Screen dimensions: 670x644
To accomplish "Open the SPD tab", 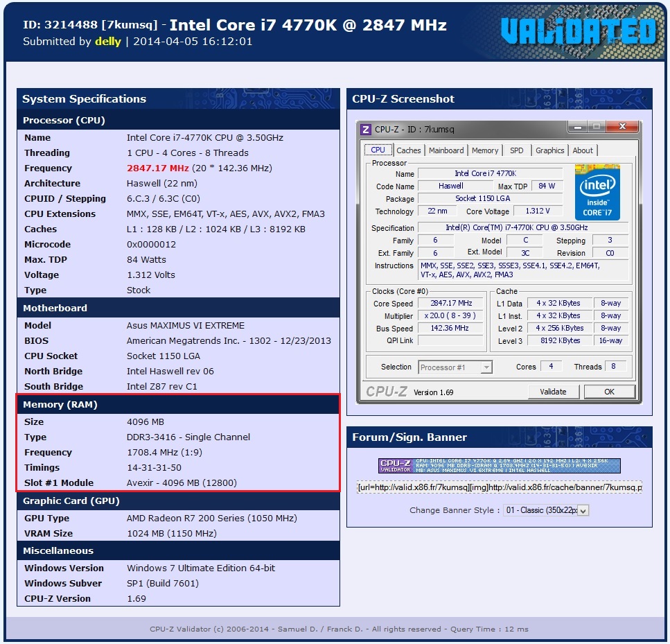I will coord(517,150).
